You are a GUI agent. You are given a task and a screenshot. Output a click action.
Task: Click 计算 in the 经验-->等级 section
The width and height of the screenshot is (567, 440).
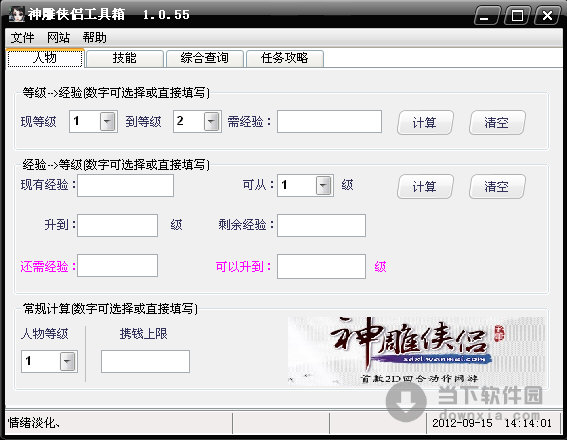[425, 187]
